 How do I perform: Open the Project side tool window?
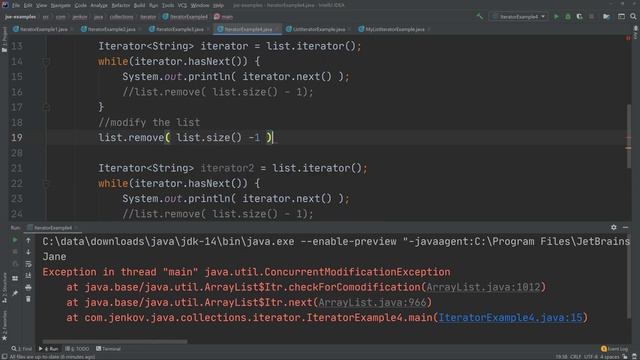click(4, 39)
